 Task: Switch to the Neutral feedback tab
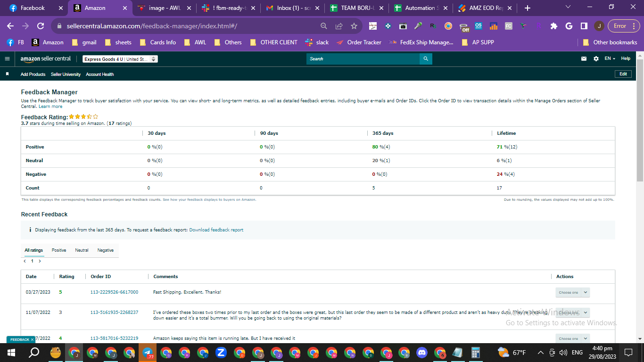coord(82,250)
